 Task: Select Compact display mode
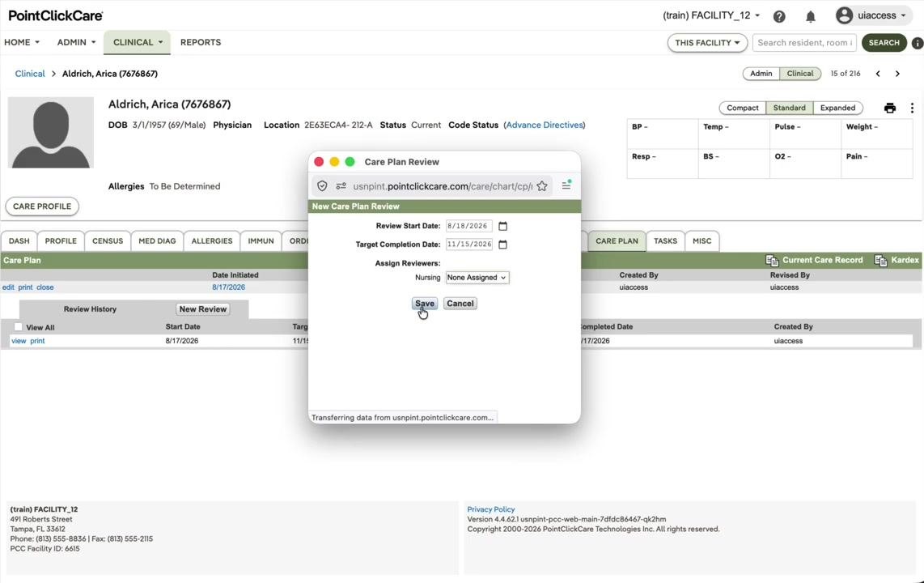point(743,108)
